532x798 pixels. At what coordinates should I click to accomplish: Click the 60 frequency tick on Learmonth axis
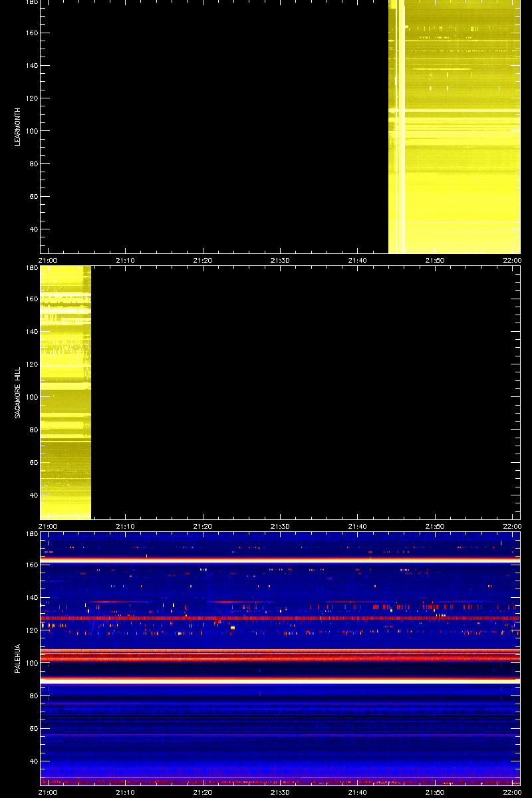(34, 197)
